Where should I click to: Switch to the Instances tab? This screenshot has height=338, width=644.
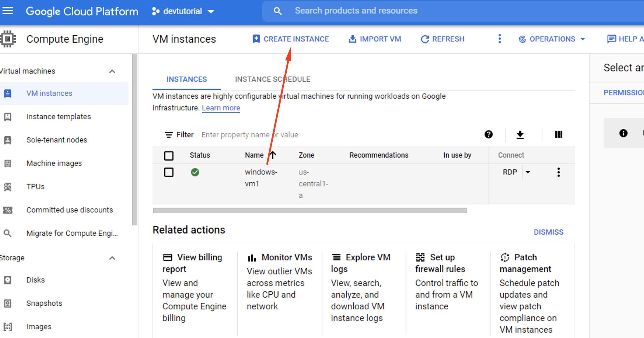187,79
